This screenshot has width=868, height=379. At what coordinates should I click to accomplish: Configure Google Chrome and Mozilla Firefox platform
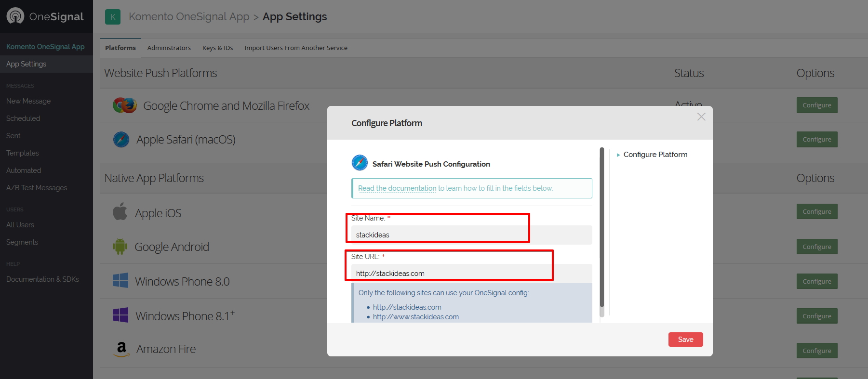(817, 105)
